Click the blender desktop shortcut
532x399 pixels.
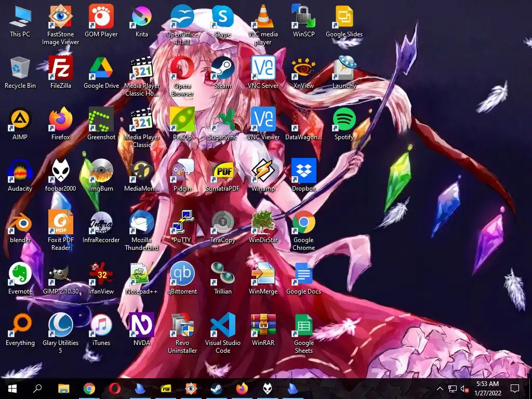pos(20,227)
